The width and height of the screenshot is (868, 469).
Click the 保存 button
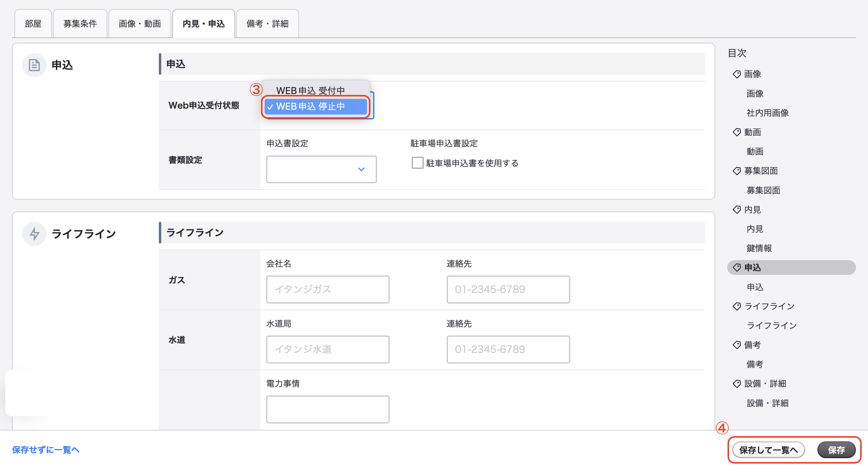pos(836,450)
